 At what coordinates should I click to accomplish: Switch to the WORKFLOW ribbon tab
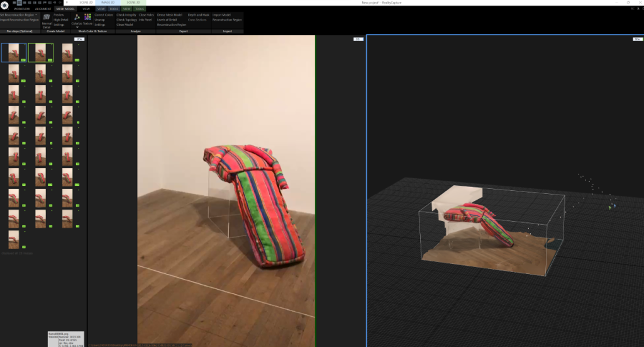[22, 9]
